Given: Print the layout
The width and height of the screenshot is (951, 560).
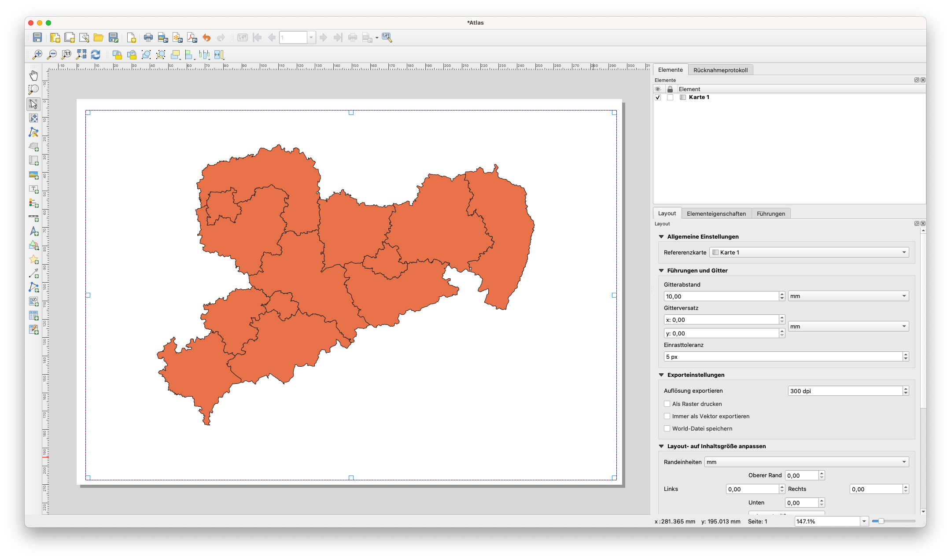Looking at the screenshot, I should (x=148, y=37).
